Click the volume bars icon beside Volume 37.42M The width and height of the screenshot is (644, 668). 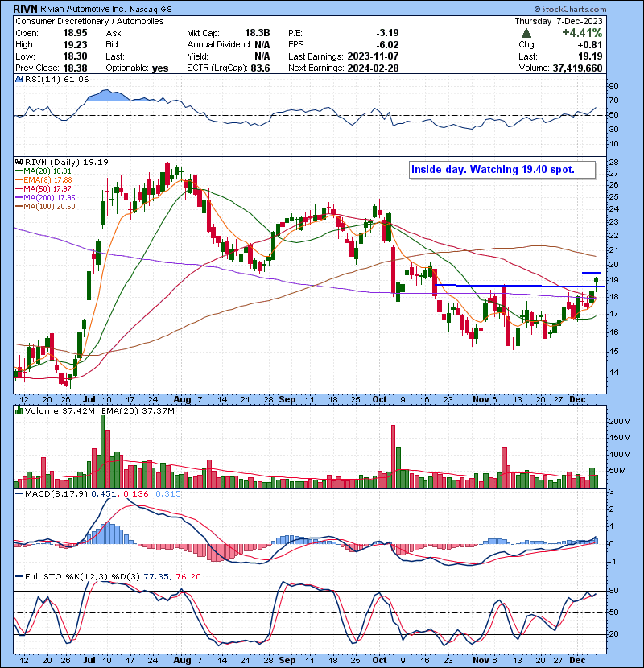pyautogui.click(x=19, y=410)
